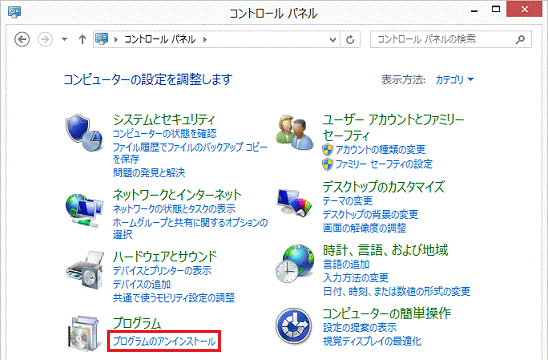Image resolution: width=548 pixels, height=360 pixels.
Task: Open the ハードウェアとサウンド printer icon
Action: (85, 270)
